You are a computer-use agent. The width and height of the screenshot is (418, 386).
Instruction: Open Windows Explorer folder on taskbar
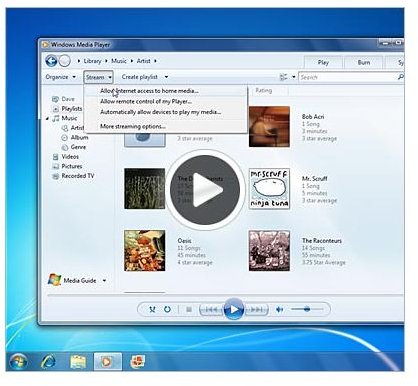pyautogui.click(x=78, y=362)
